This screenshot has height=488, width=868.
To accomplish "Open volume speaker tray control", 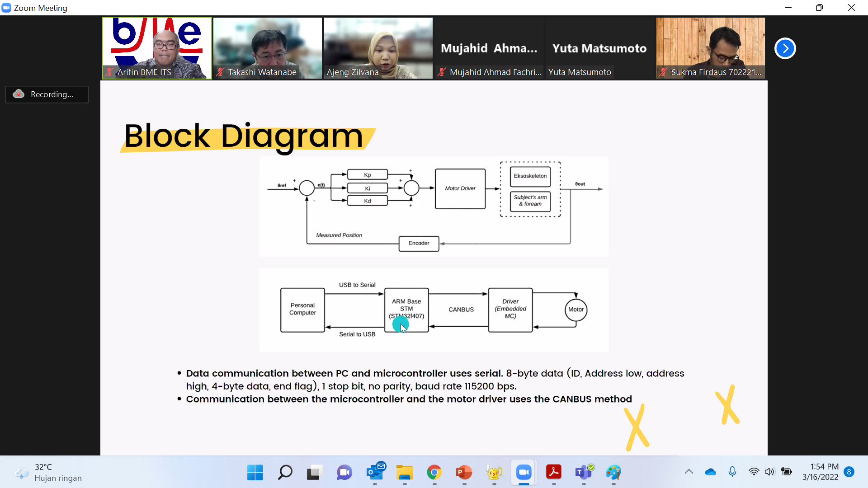I will (x=769, y=472).
